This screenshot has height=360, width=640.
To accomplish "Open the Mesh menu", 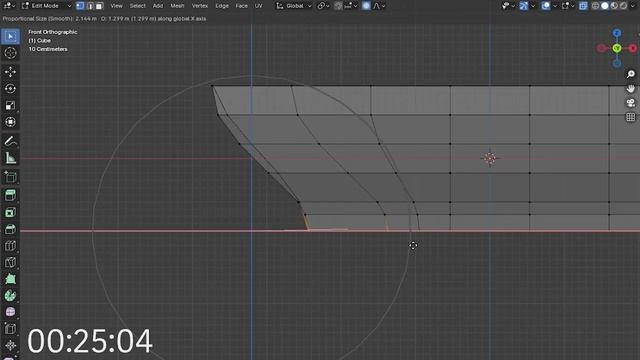I will (177, 6).
